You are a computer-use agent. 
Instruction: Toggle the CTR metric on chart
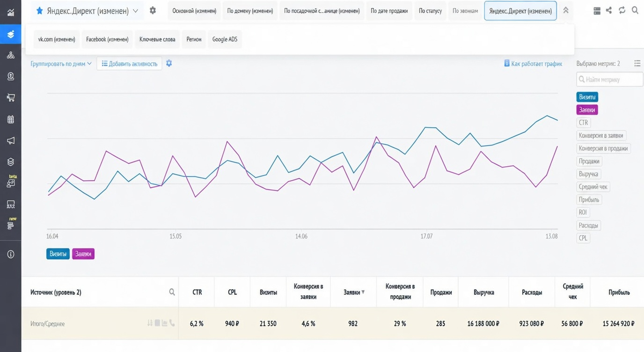coord(583,123)
